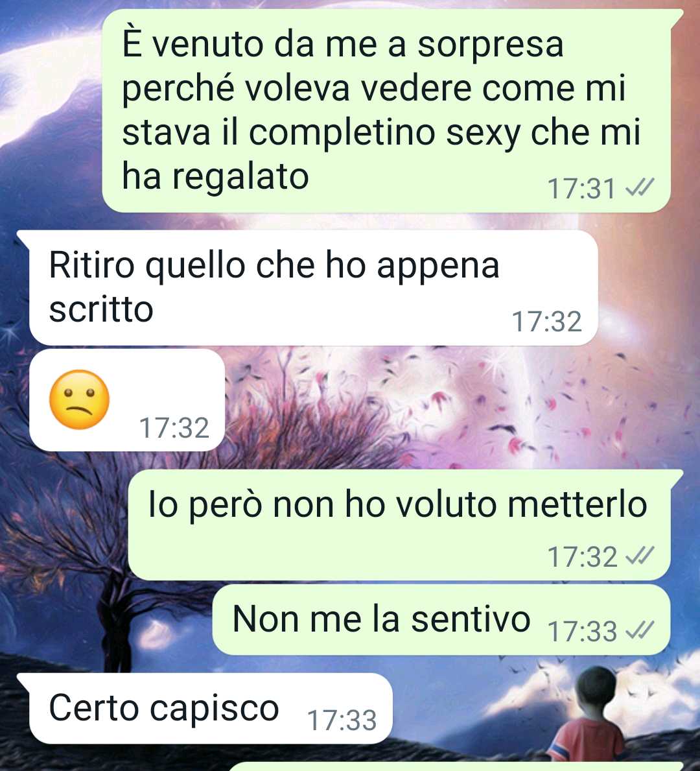Image resolution: width=700 pixels, height=771 pixels.
Task: Tap the 17:32 timestamp on 'Ritiro' message
Action: [546, 322]
